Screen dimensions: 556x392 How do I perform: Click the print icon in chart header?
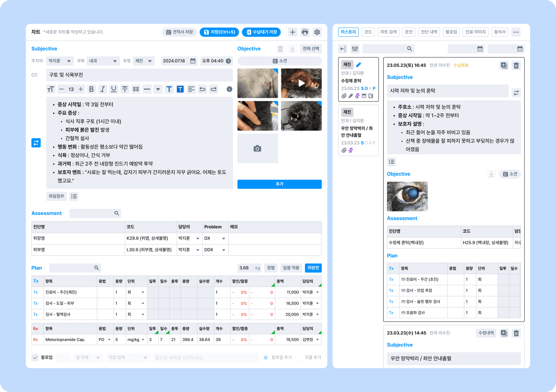(x=305, y=32)
